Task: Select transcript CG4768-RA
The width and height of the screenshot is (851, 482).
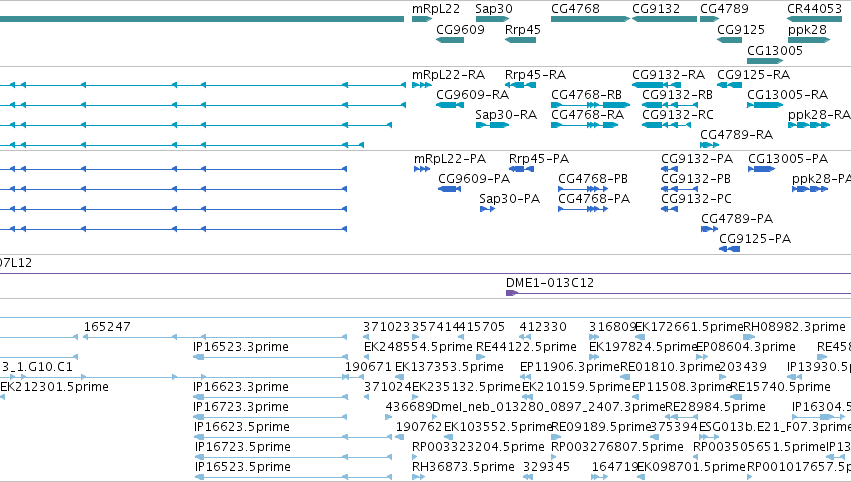Action: click(x=587, y=115)
